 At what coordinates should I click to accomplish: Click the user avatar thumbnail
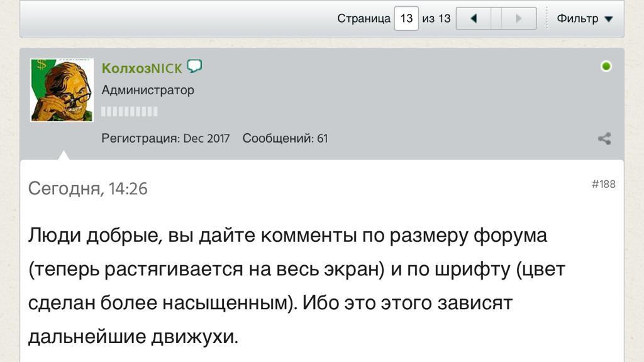(x=62, y=90)
